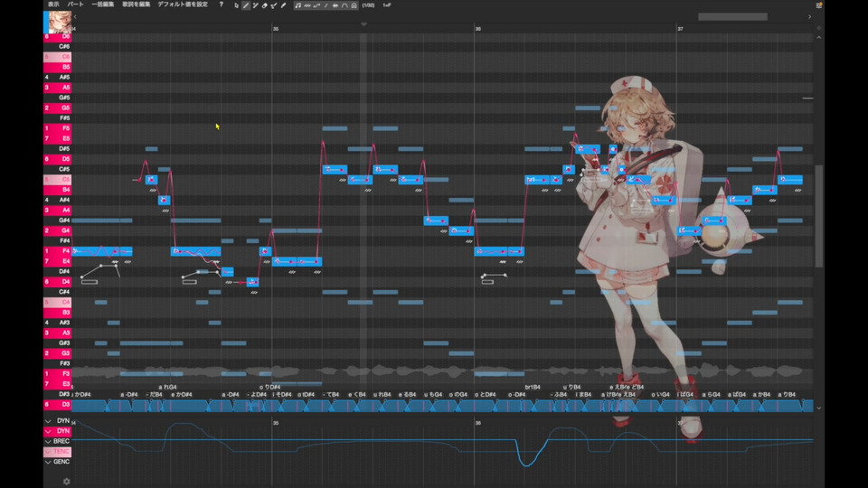Select the brush pen tool

283,5
